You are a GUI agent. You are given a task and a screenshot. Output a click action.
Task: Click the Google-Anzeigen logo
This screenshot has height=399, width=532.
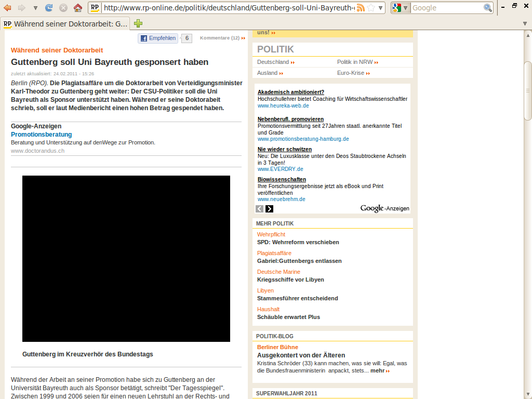pyautogui.click(x=385, y=208)
